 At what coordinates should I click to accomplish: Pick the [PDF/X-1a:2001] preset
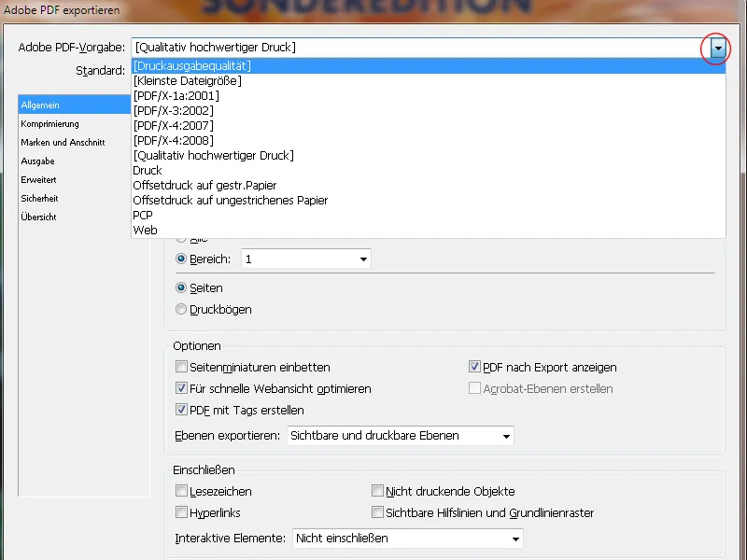tap(429, 96)
